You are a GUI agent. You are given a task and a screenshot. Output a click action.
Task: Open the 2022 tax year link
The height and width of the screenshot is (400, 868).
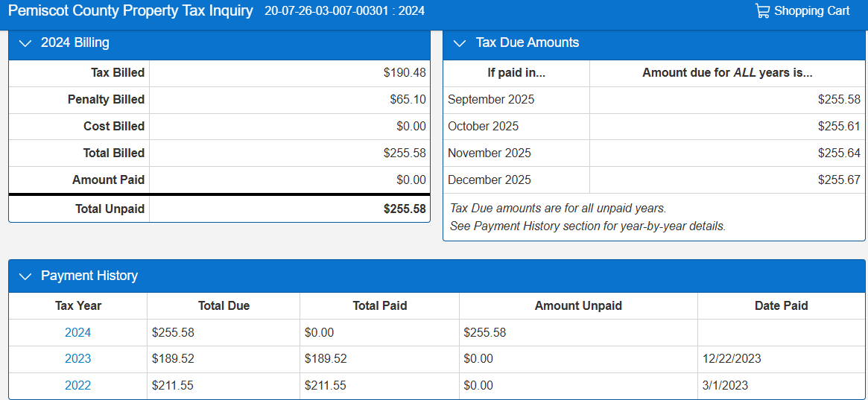[77, 385]
